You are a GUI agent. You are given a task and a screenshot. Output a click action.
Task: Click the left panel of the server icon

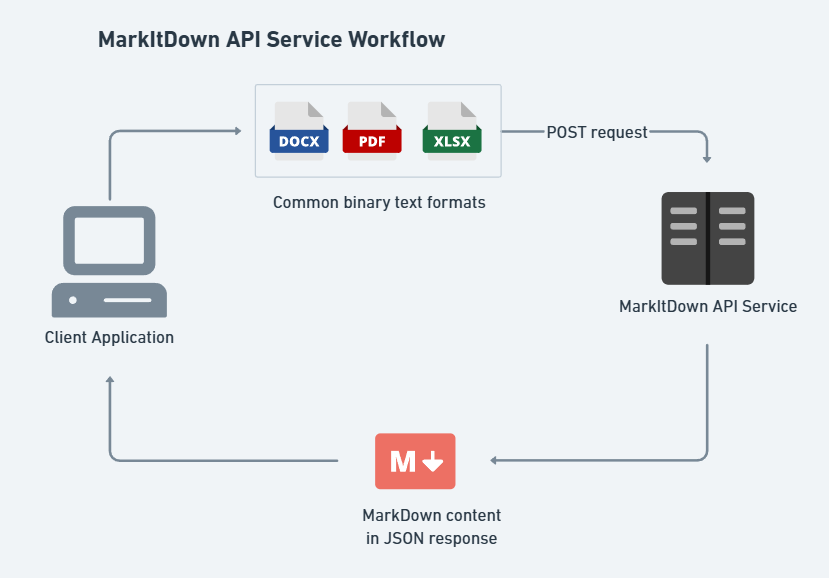click(684, 238)
